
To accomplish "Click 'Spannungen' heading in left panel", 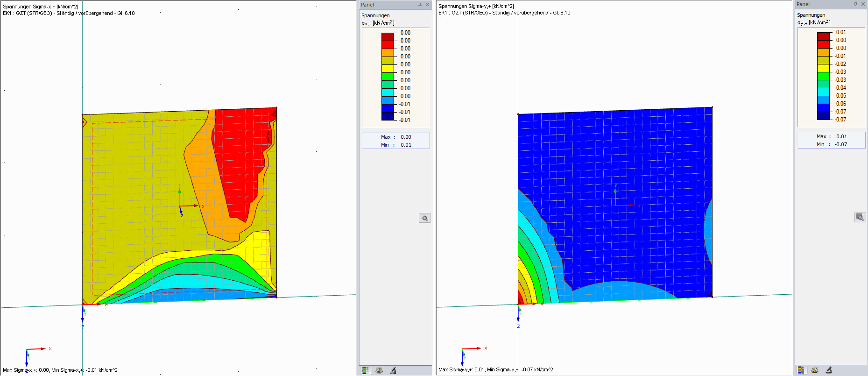I will 375,15.
